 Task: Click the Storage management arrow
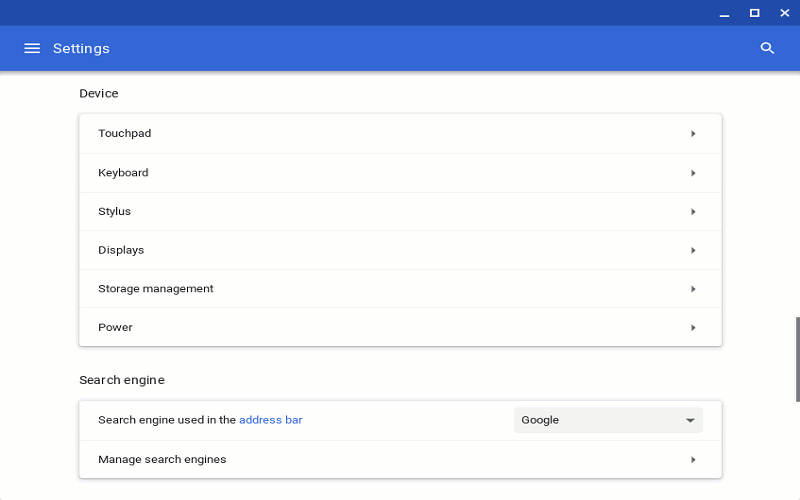(x=693, y=289)
